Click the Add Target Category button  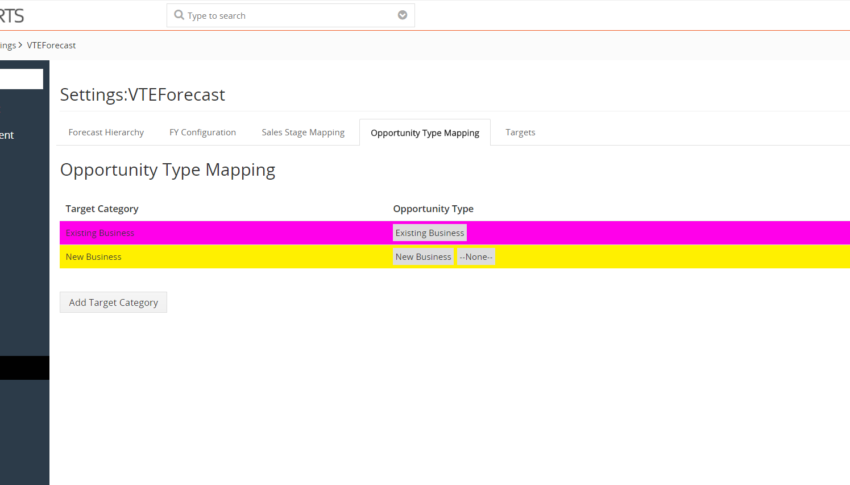pos(113,302)
